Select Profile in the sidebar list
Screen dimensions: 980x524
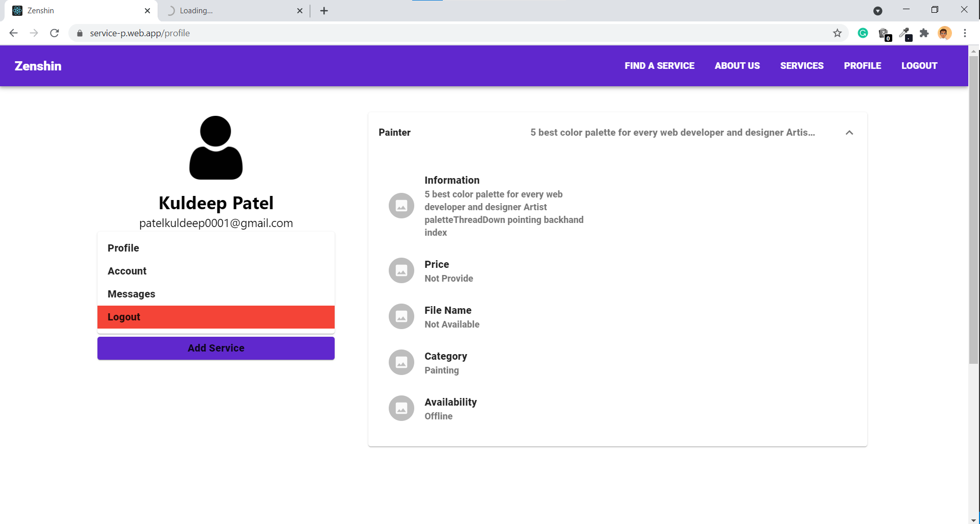216,248
